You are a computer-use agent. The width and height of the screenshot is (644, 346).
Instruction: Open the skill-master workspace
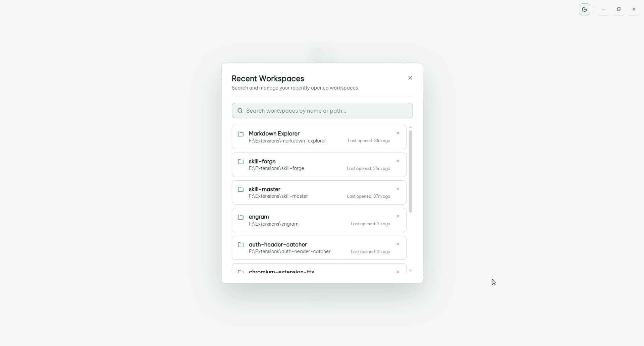(x=319, y=193)
